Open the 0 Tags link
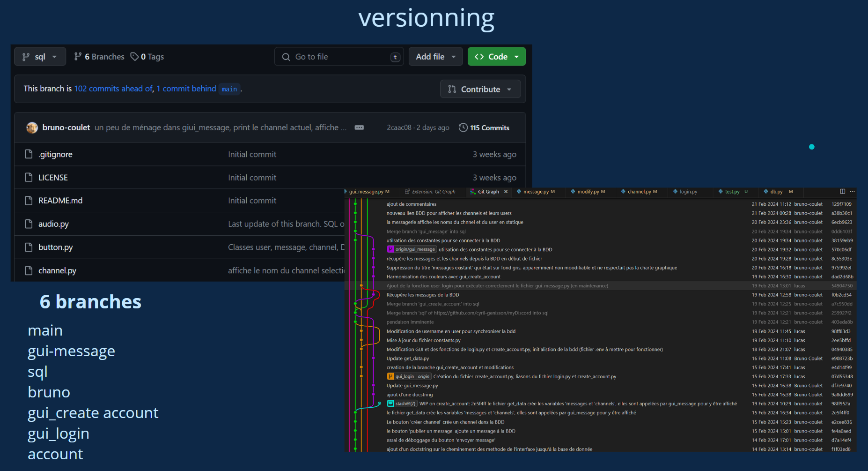This screenshot has width=868, height=471. point(147,57)
